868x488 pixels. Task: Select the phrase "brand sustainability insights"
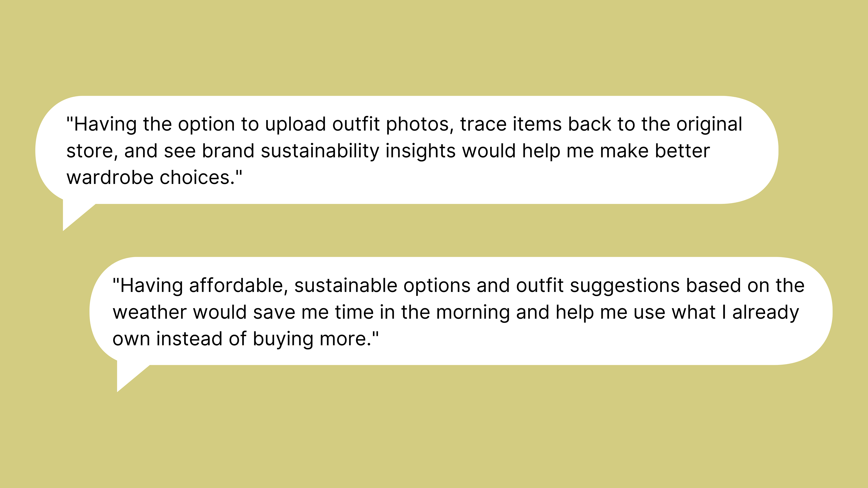pos(290,151)
